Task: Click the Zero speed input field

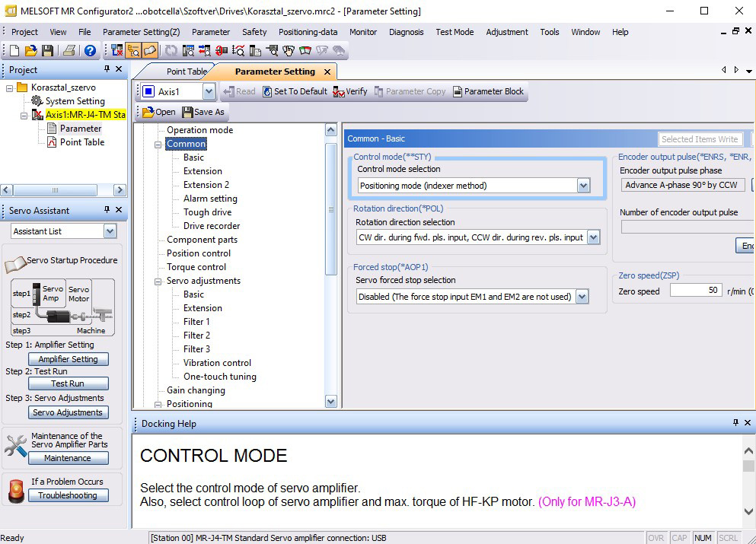Action: 696,291
